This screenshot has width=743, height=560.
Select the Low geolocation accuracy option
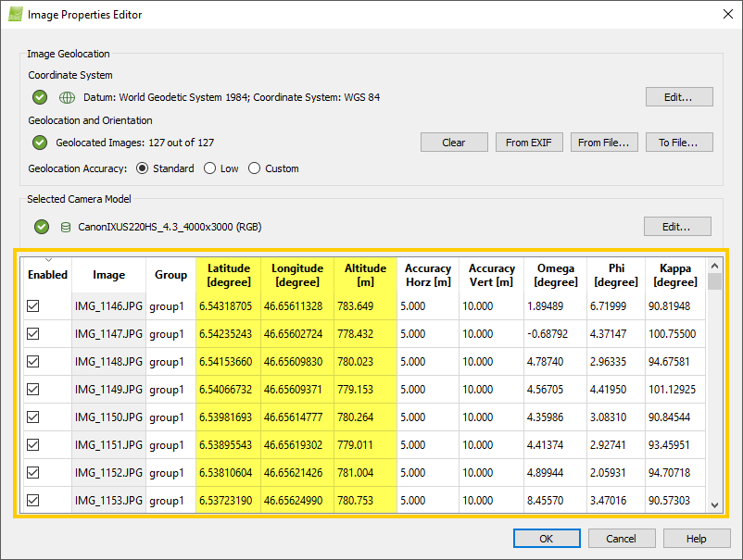[x=209, y=168]
